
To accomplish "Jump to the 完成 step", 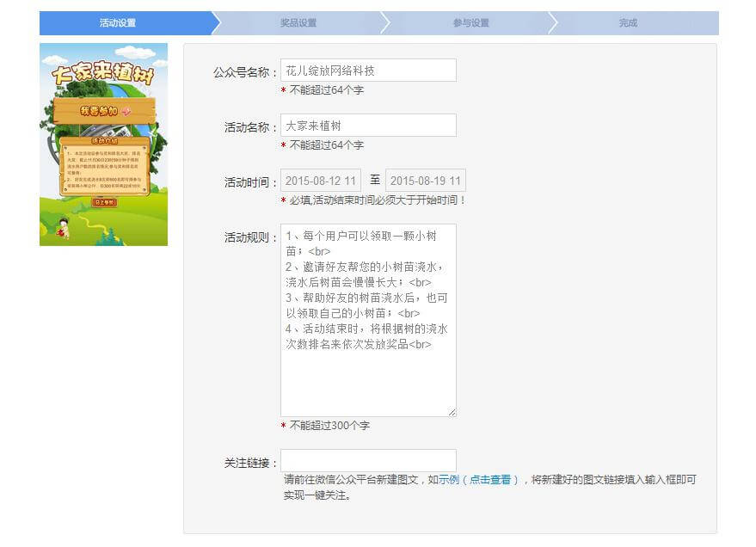I will click(628, 23).
